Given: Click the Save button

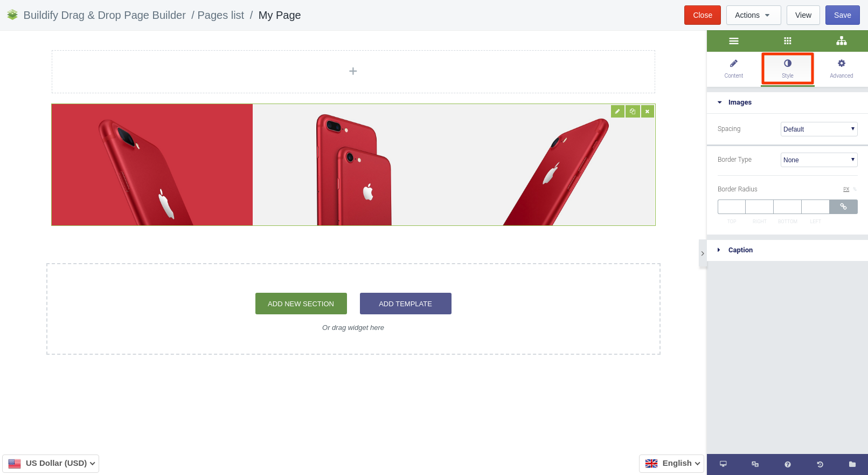Looking at the screenshot, I should point(842,15).
